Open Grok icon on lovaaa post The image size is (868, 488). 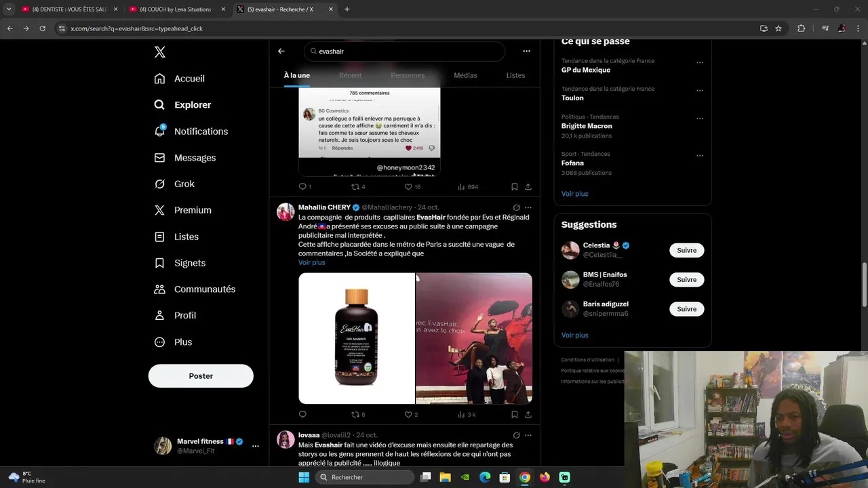point(516,435)
